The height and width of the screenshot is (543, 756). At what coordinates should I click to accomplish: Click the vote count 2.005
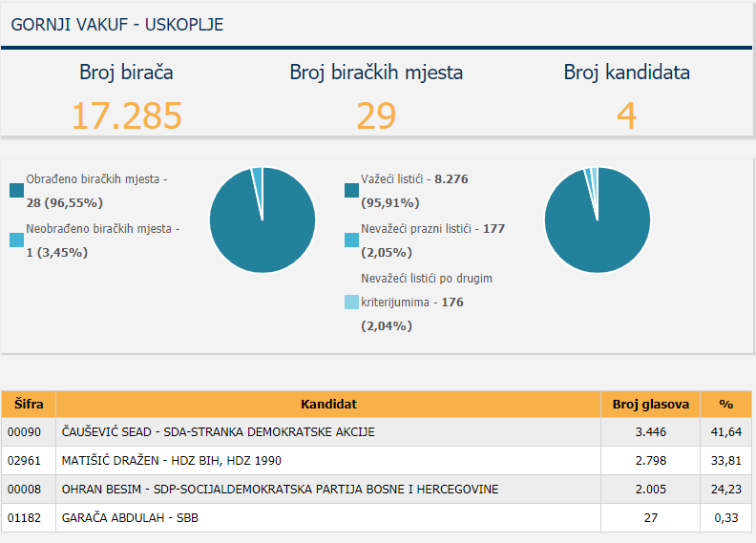650,489
